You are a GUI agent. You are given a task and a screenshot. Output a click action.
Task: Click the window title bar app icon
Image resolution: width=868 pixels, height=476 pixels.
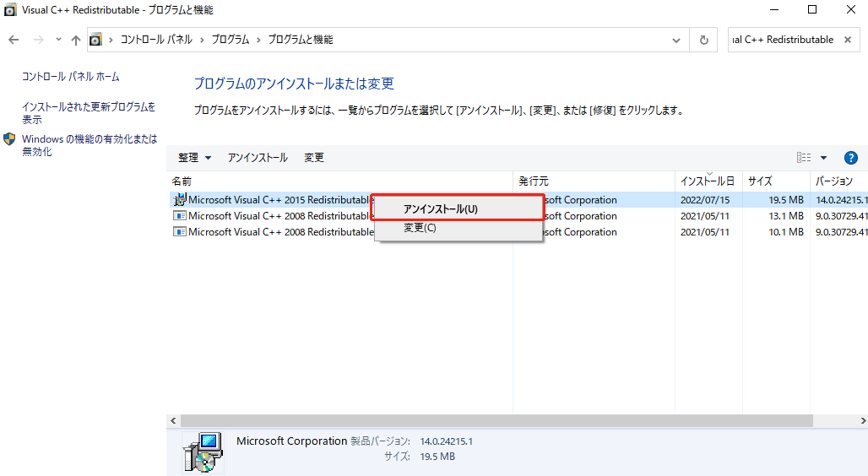pyautogui.click(x=10, y=10)
